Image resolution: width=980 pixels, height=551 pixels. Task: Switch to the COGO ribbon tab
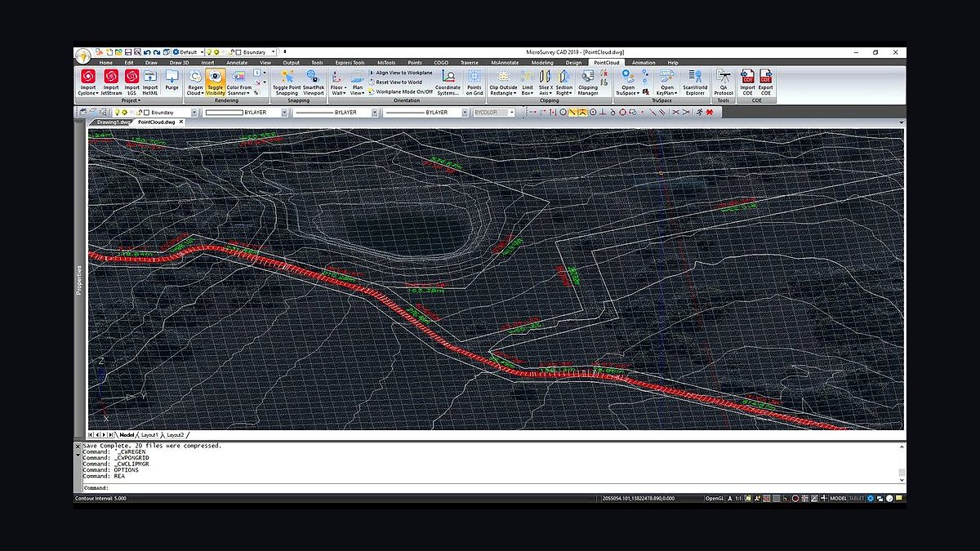point(441,62)
